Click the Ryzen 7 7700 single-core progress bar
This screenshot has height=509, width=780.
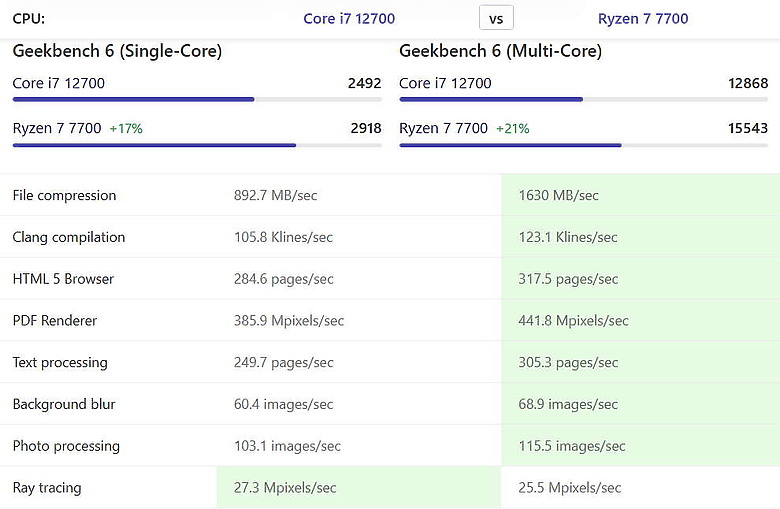tap(197, 145)
